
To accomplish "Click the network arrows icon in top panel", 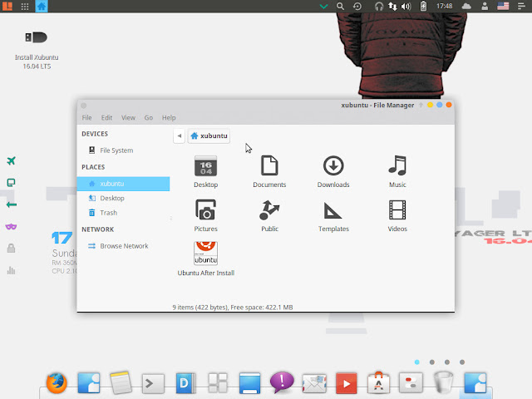I will (x=392, y=6).
